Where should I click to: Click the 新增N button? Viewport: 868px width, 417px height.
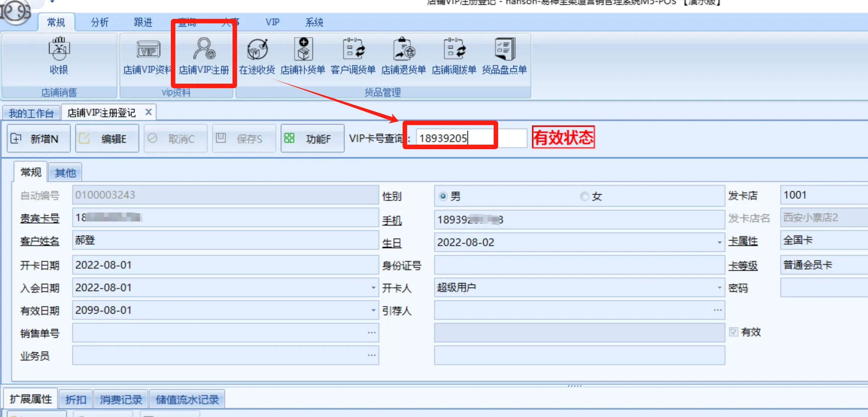pos(38,139)
